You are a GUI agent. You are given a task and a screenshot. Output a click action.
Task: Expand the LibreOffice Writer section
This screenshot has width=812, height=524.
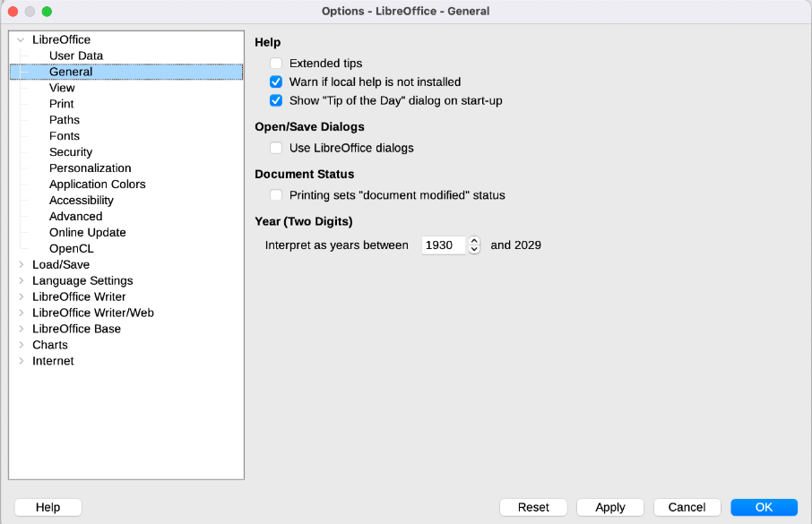[x=22, y=296]
